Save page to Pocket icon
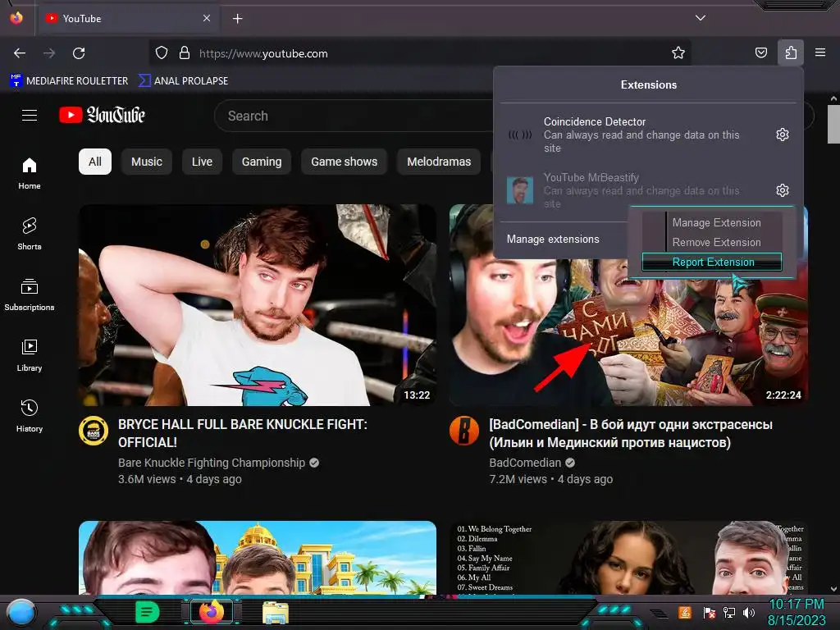The image size is (840, 630). 760,52
